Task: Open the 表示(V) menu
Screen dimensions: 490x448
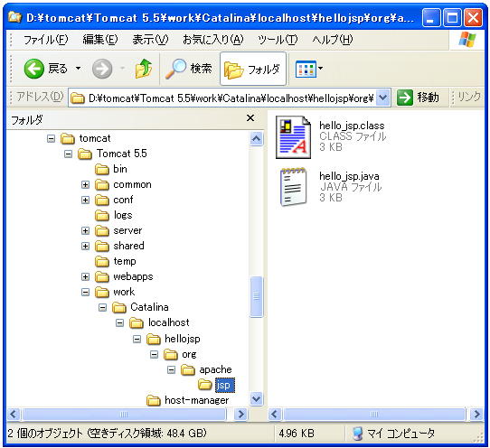Action: click(x=150, y=40)
